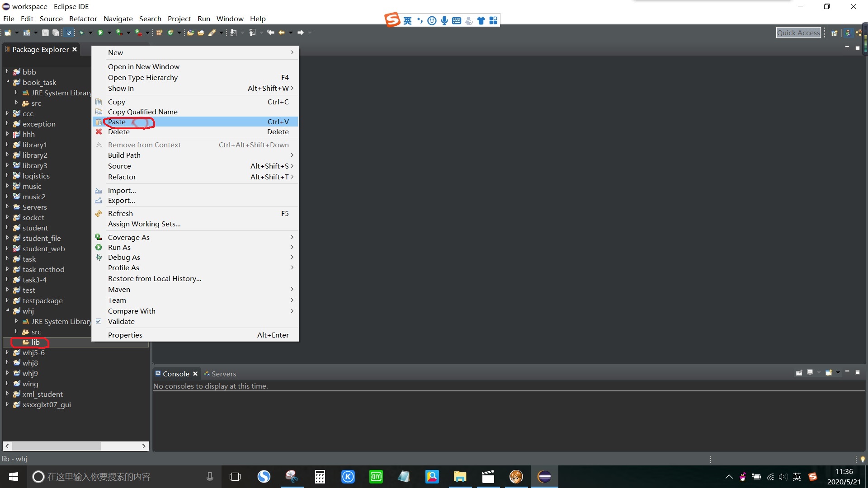Open a new console with the console icon
This screenshot has width=868, height=488.
click(x=829, y=373)
